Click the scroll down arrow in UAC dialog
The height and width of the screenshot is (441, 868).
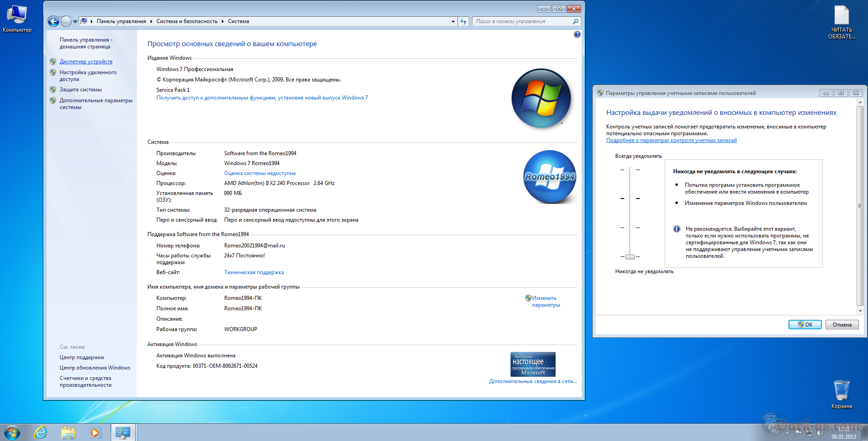pyautogui.click(x=860, y=311)
